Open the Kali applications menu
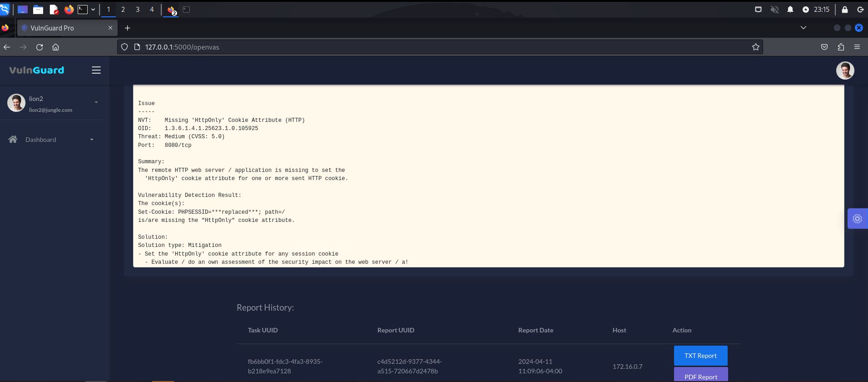The height and width of the screenshot is (382, 868). (5, 9)
